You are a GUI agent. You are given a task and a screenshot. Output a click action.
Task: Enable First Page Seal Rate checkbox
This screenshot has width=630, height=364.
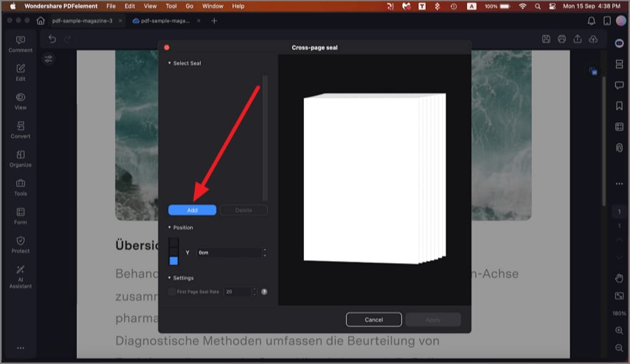[172, 292]
